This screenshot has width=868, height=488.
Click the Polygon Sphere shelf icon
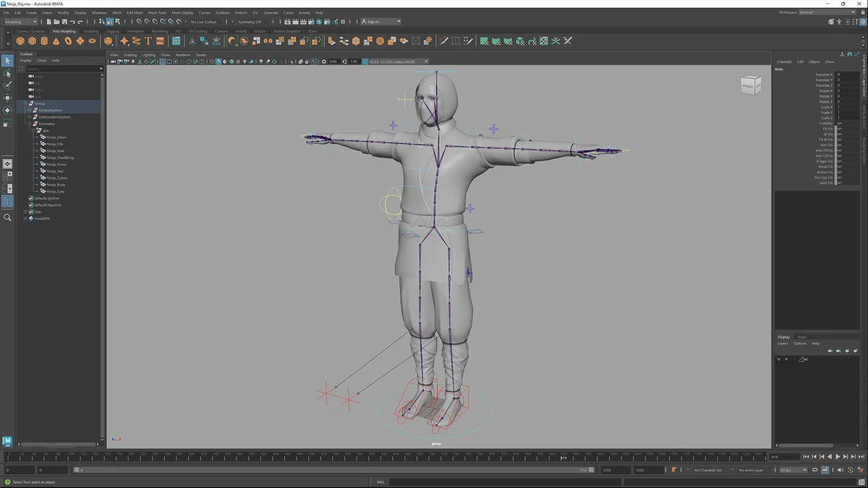pyautogui.click(x=20, y=41)
